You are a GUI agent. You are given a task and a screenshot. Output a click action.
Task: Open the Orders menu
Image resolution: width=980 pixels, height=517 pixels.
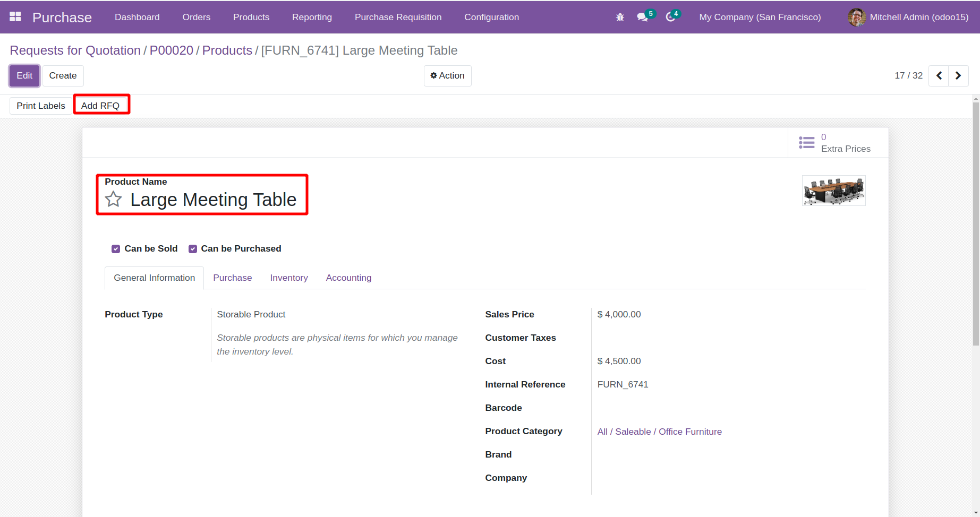[x=196, y=17]
